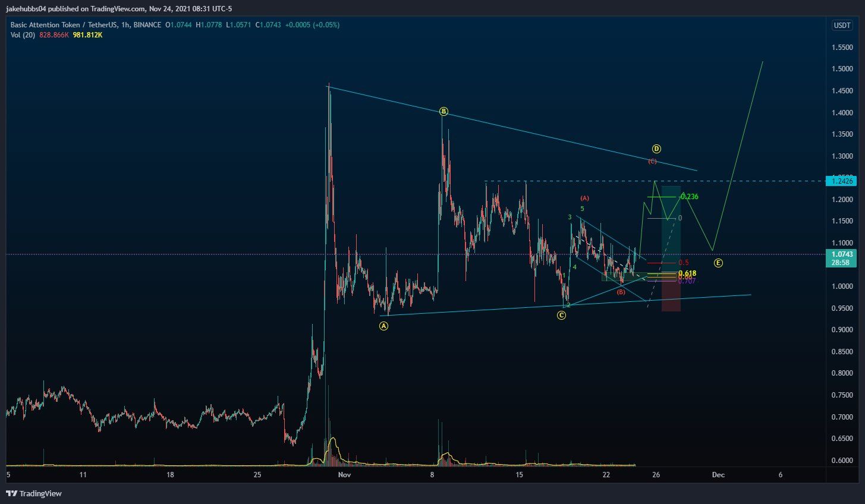The image size is (865, 504).
Task: Click the 0.9500 price axis label
Action: (x=841, y=308)
